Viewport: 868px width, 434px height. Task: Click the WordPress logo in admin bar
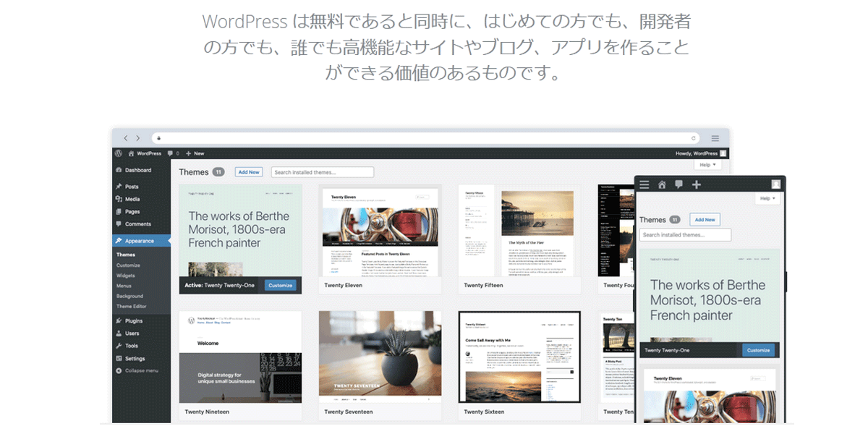point(117,153)
